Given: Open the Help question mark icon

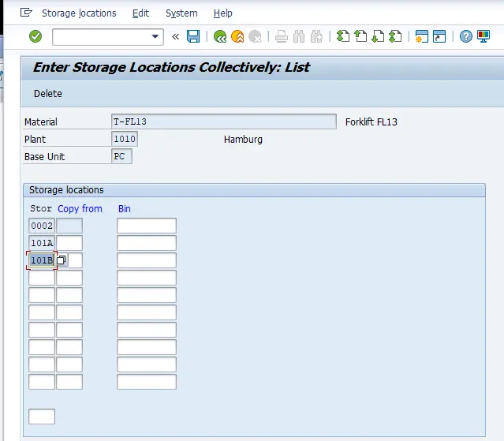Looking at the screenshot, I should (465, 36).
